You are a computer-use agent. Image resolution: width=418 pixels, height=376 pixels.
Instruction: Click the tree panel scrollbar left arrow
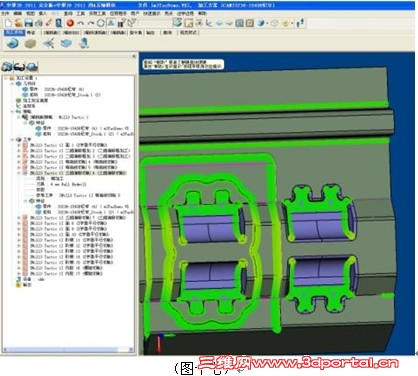pyautogui.click(x=5, y=350)
